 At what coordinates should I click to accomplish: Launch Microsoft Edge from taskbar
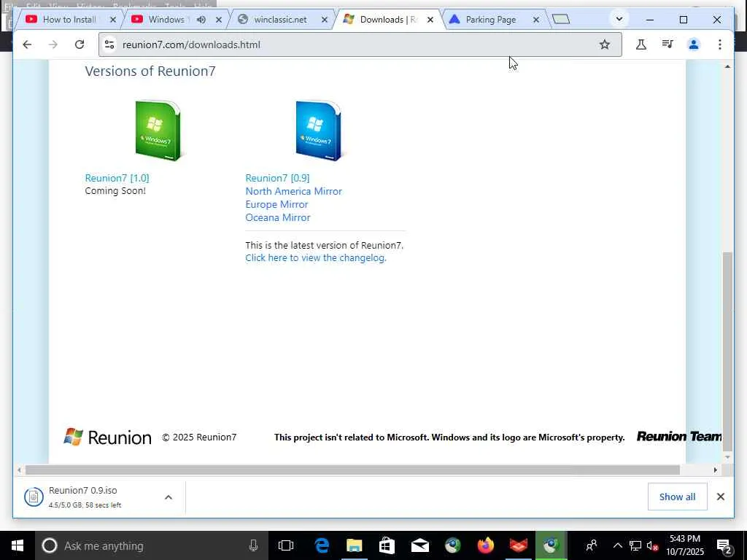pos(322,545)
